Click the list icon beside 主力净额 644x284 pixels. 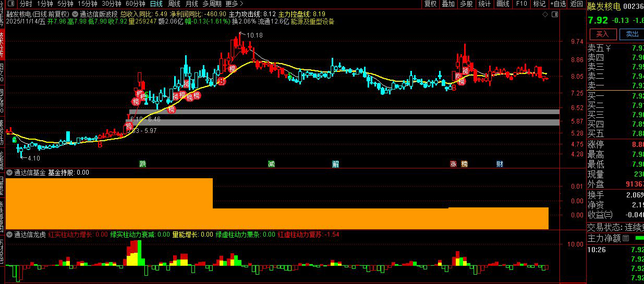(625, 238)
